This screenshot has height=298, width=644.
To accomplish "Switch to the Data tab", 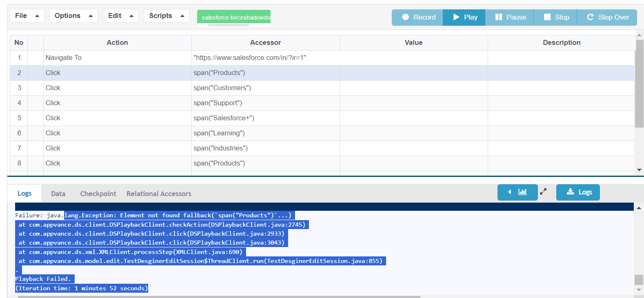I will [58, 194].
